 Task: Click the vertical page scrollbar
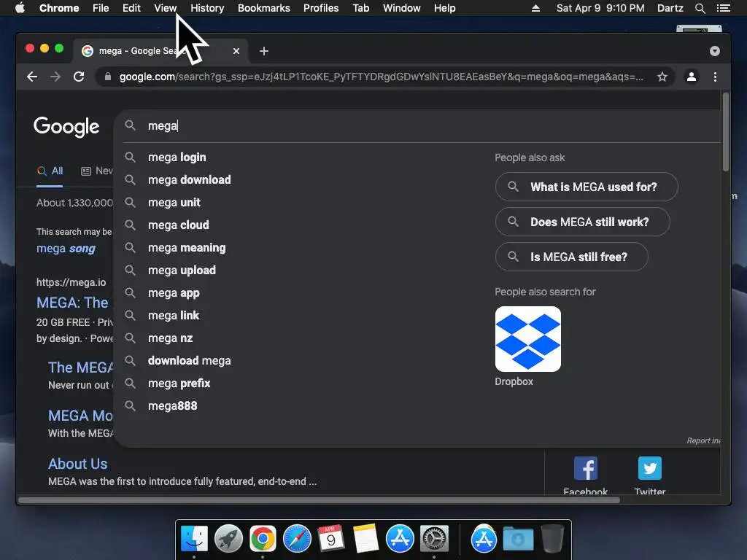[x=726, y=132]
